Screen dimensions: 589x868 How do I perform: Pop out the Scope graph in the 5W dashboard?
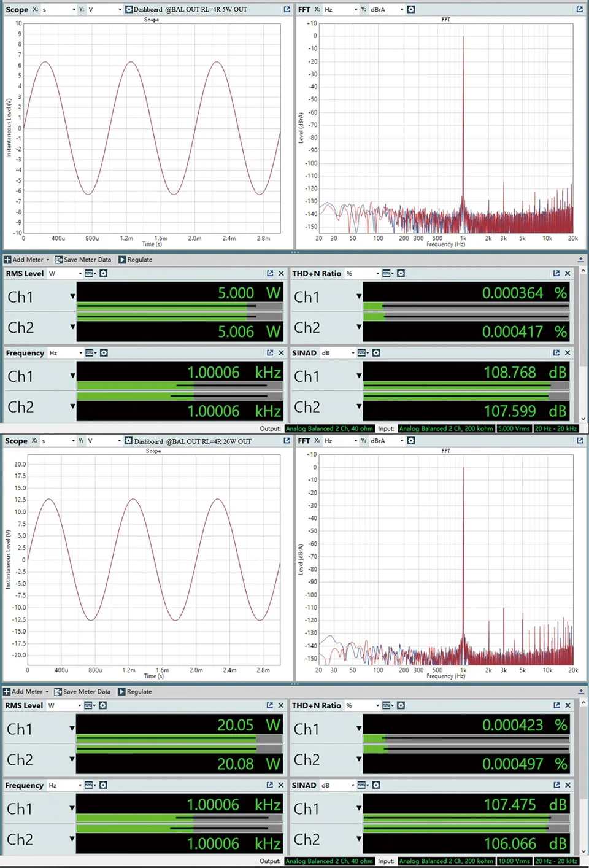[x=287, y=9]
